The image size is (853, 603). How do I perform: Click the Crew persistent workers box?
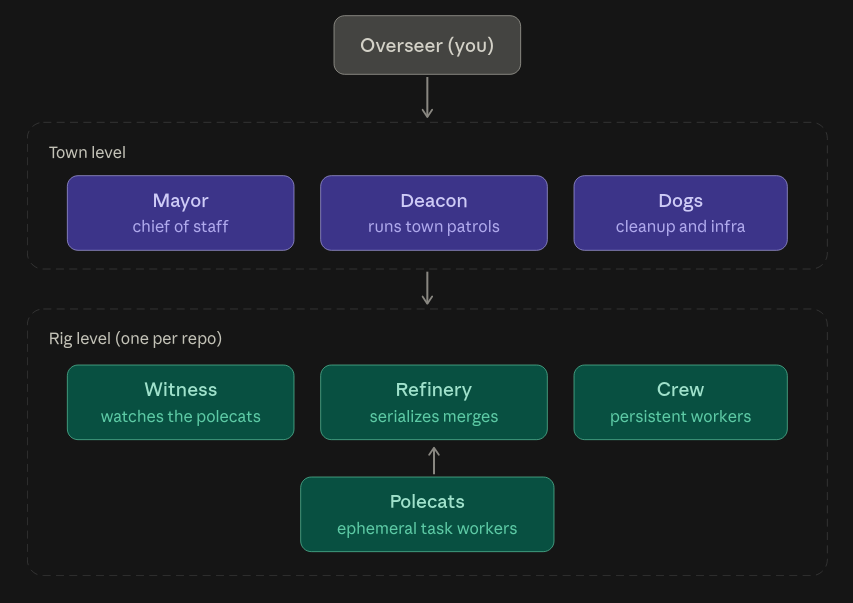(x=680, y=402)
